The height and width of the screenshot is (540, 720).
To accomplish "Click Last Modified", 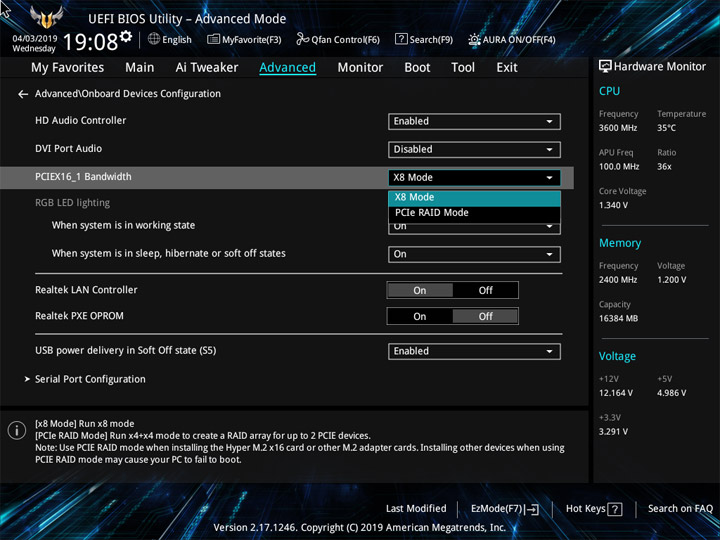I will tap(416, 509).
